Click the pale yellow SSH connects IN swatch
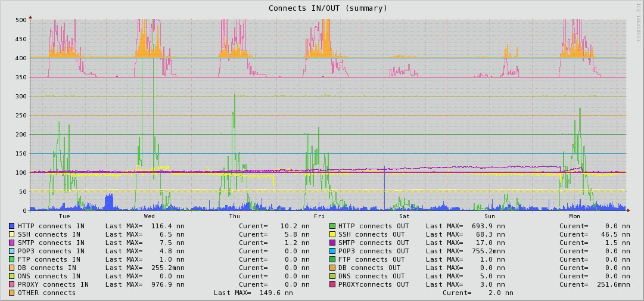Image resolution: width=644 pixels, height=301 pixels. pyautogui.click(x=11, y=234)
